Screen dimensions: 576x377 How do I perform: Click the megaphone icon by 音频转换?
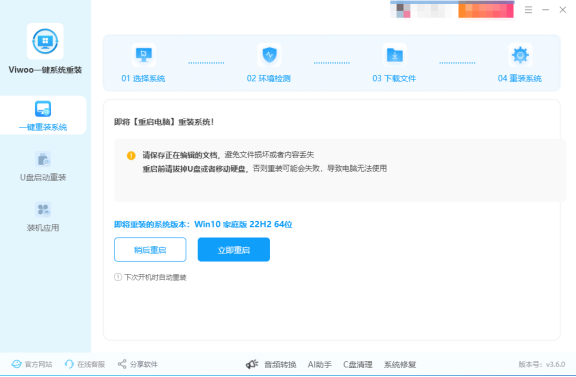pos(252,364)
